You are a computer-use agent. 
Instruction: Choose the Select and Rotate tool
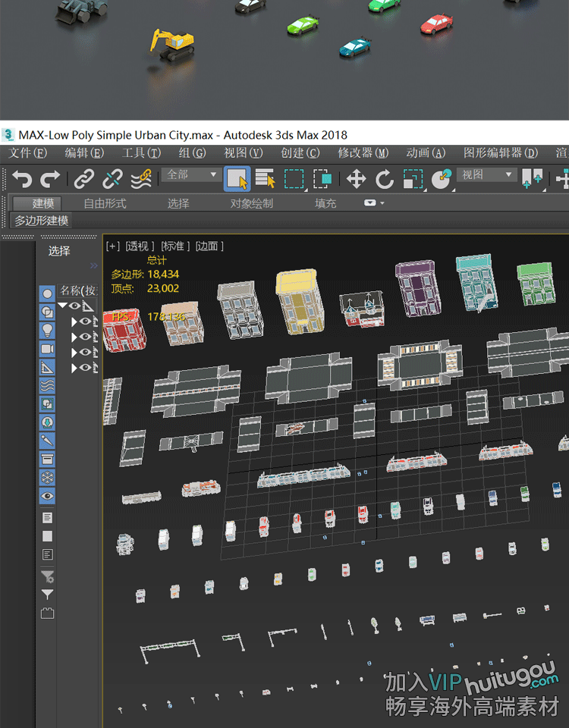(385, 179)
